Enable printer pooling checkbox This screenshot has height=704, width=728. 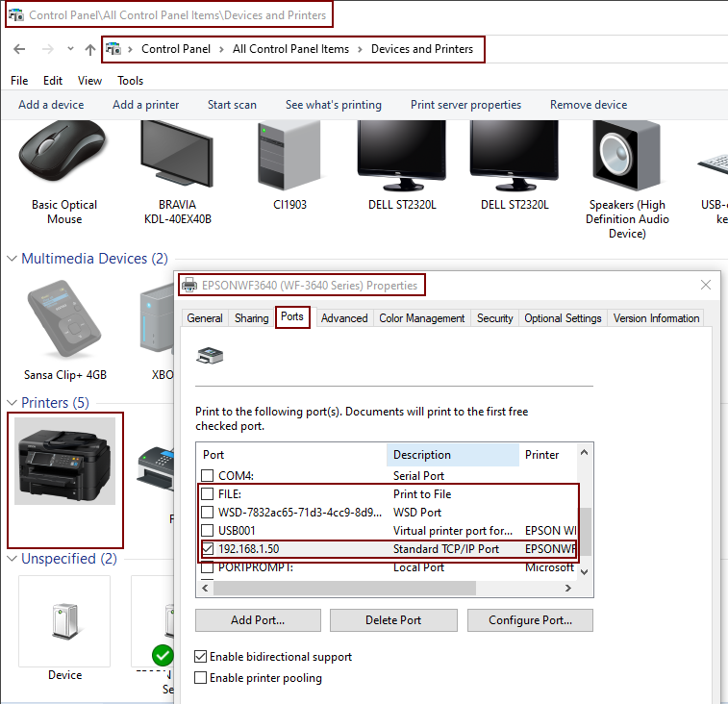click(x=201, y=678)
